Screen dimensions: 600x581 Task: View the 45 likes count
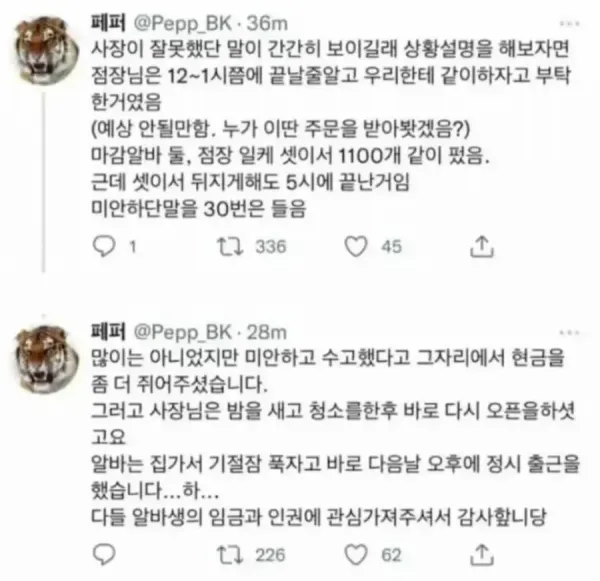(391, 246)
